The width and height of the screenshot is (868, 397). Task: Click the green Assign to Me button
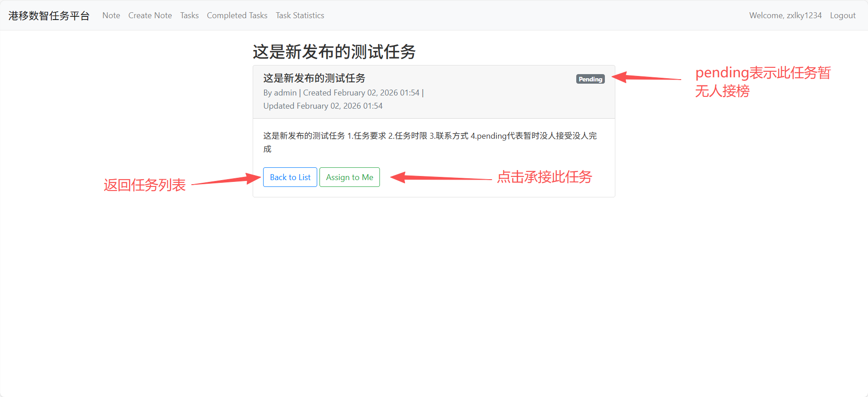pos(349,177)
